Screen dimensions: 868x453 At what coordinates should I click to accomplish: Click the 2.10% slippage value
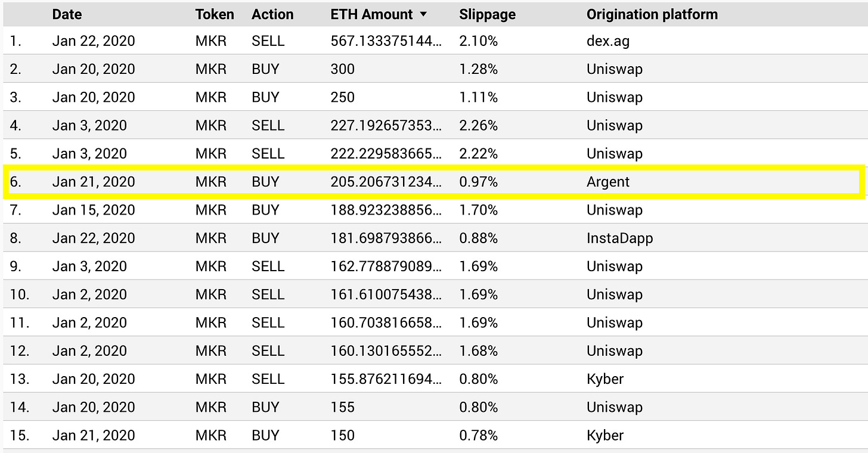point(479,41)
